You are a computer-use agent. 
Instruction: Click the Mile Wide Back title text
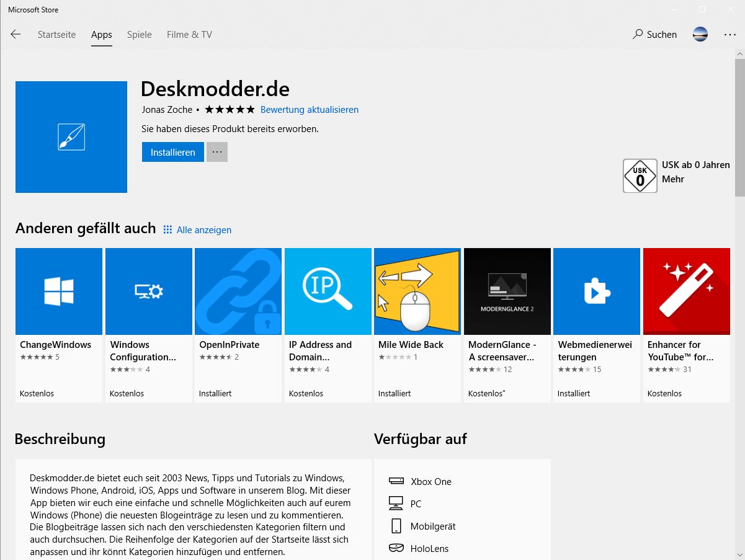(411, 345)
